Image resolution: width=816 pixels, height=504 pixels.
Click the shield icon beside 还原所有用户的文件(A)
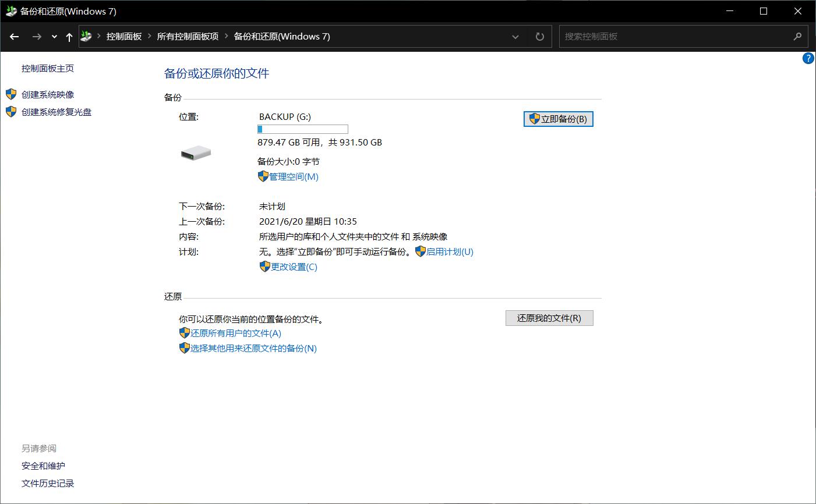185,333
